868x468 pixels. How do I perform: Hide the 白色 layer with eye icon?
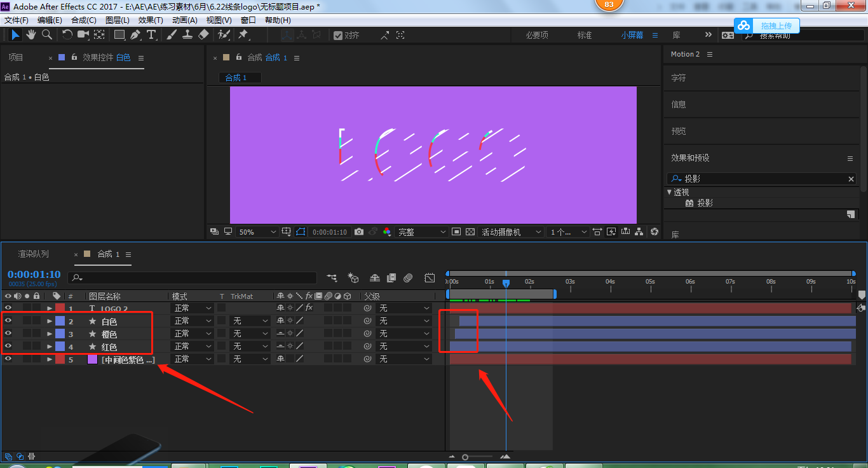pyautogui.click(x=8, y=321)
